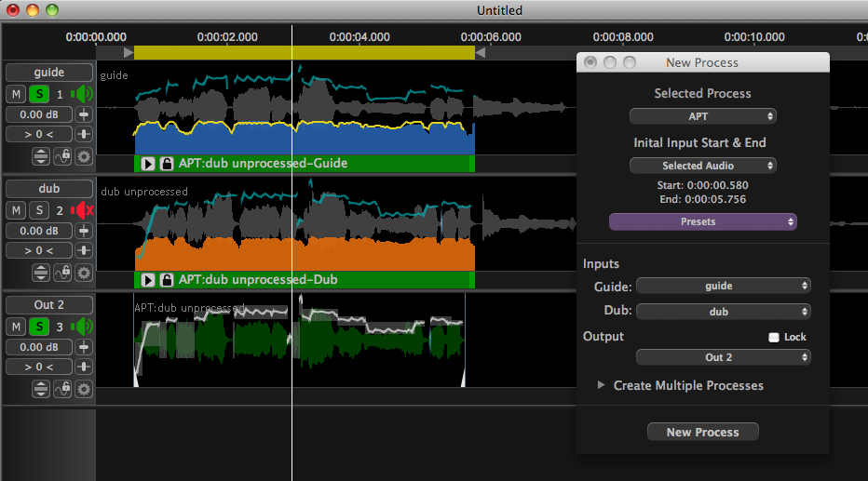
Task: Open the Presets dropdown menu
Action: 702,221
